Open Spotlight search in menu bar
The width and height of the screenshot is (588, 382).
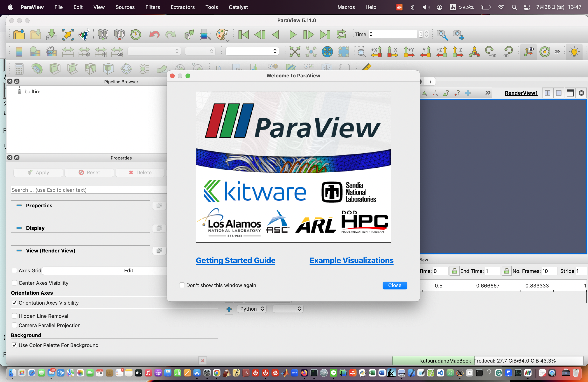pos(514,7)
